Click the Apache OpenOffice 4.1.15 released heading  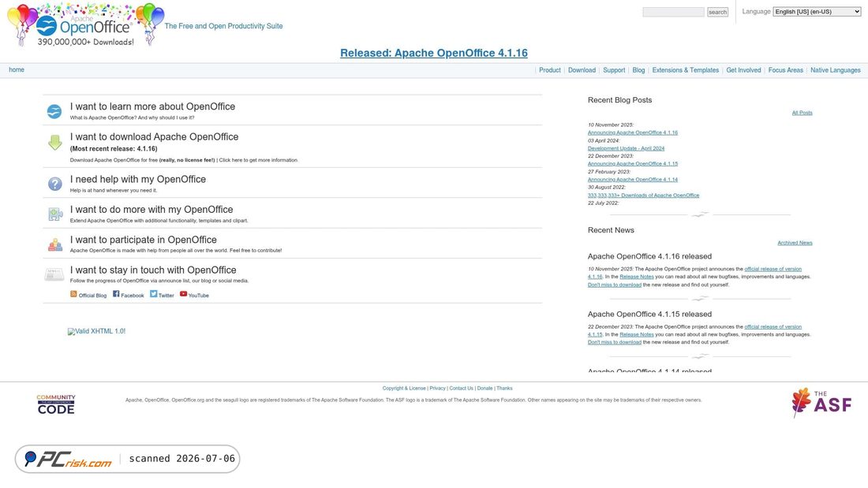[650, 315]
